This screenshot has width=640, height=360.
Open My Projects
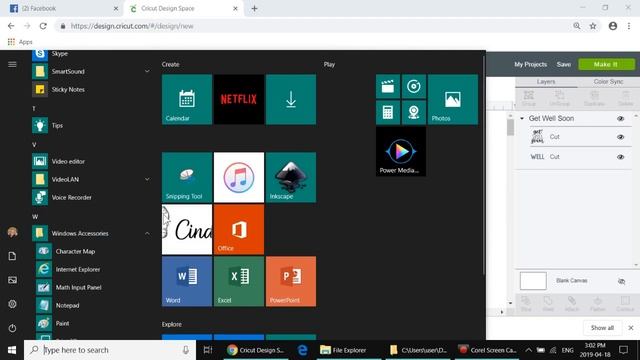point(530,64)
